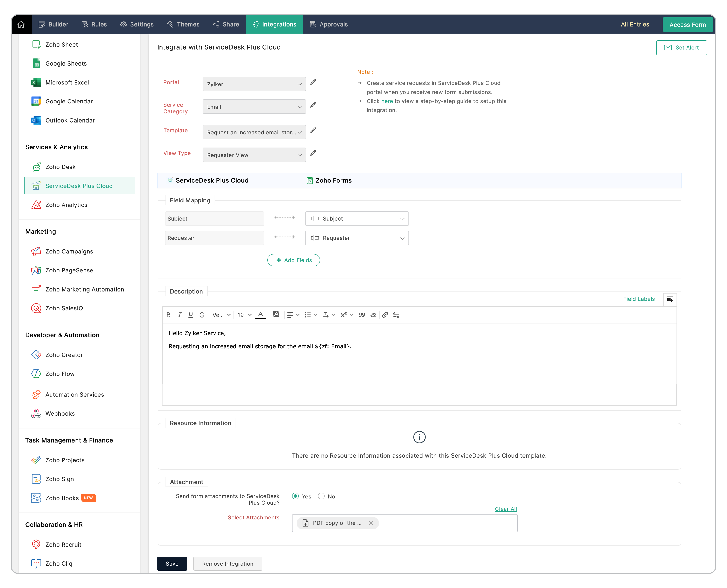Viewport: 727px width, 588px height.
Task: Remove the PDF copy attachment chip
Action: click(371, 523)
